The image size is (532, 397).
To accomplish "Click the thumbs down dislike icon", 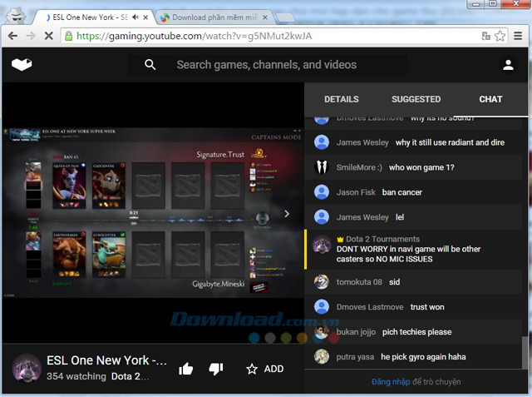I will point(216,369).
